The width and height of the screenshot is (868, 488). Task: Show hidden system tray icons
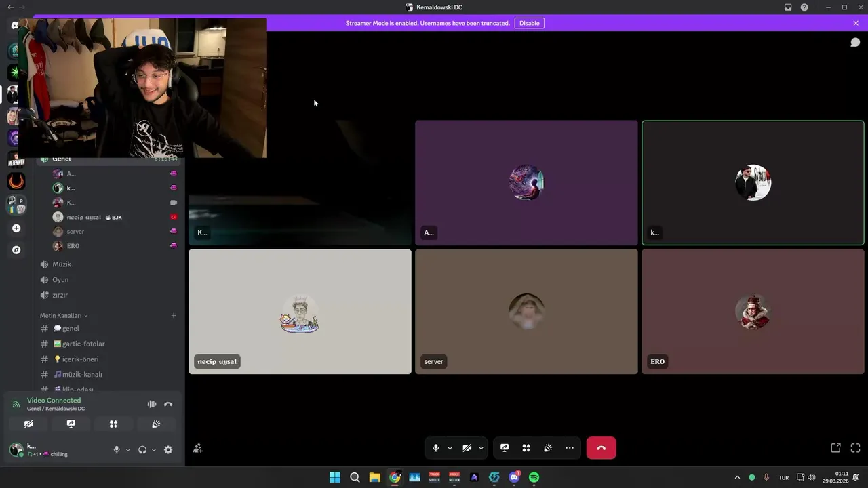[737, 477]
